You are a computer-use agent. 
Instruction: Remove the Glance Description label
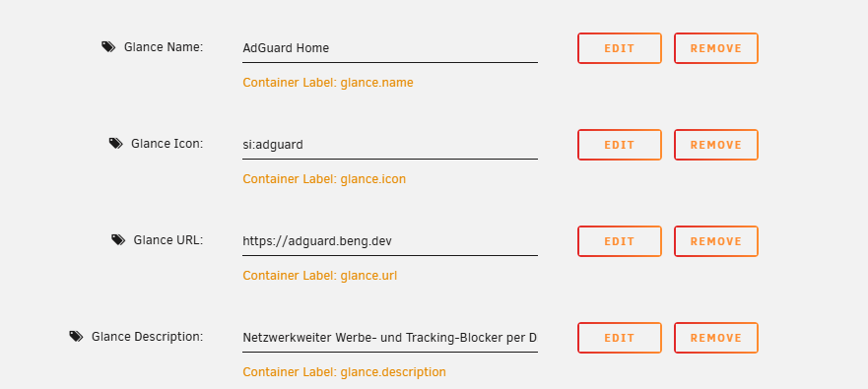coord(715,338)
